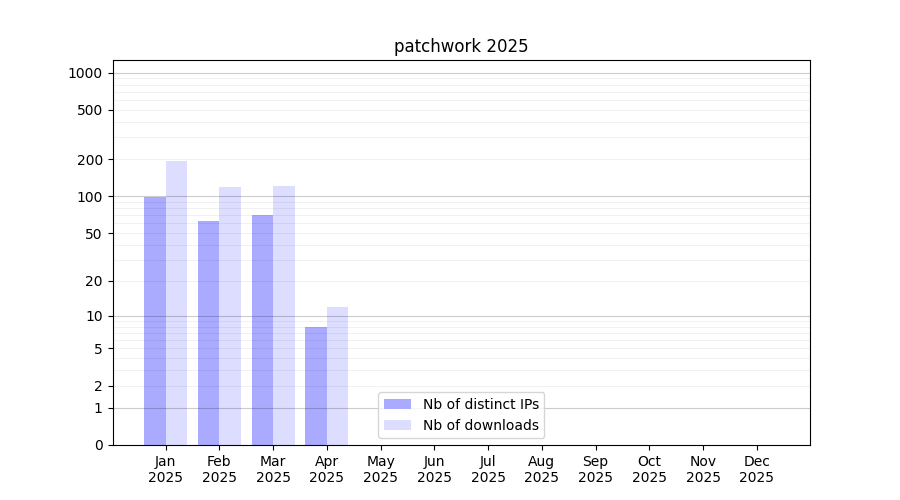This screenshot has height=500, width=900.
Task: Click the 'Nb of downloads' legend color swatch
Action: pos(397,425)
